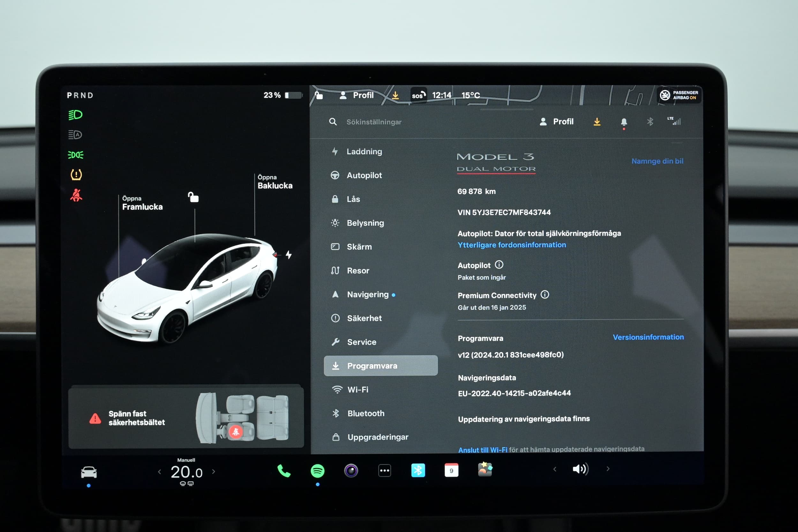Select the Lås menu item

coord(345,199)
